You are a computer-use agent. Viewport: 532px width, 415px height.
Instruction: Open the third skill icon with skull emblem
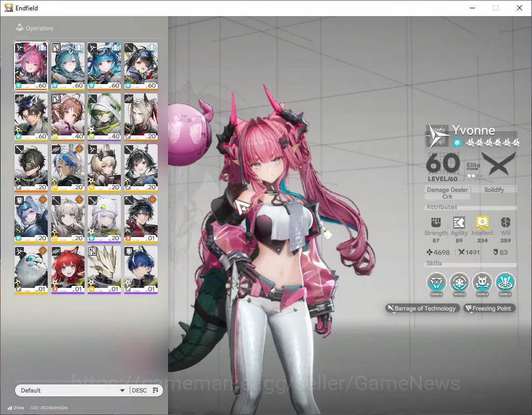(482, 283)
